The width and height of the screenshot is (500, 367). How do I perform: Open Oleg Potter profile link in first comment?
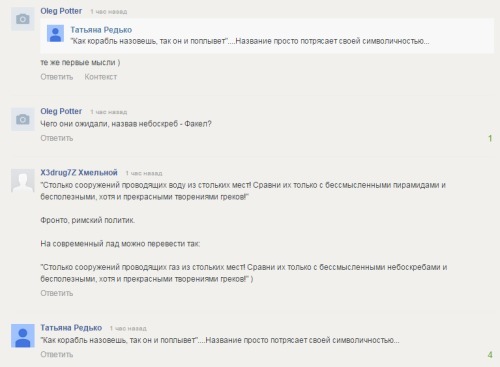point(61,11)
